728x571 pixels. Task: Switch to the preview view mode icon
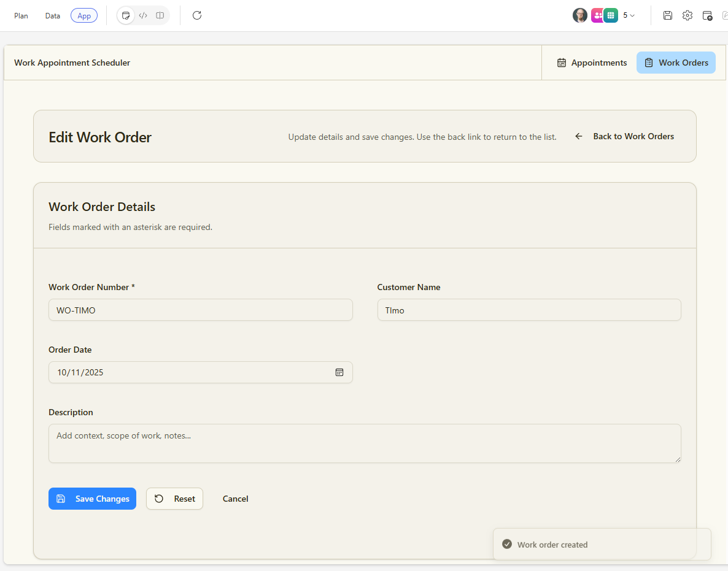click(x=126, y=15)
